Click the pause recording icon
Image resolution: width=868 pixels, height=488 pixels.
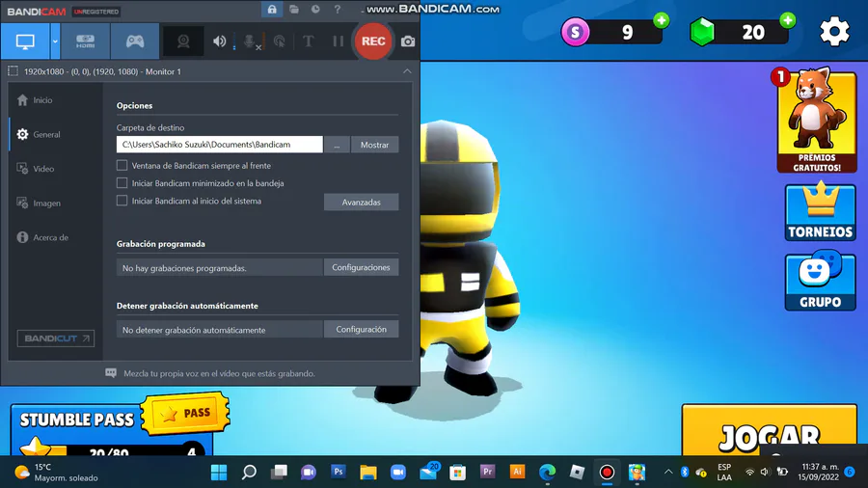(338, 41)
